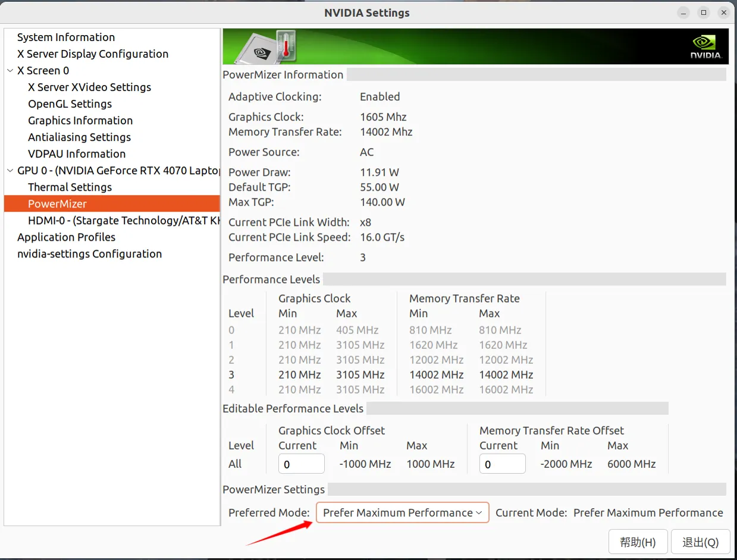This screenshot has width=737, height=560.
Task: Go to OpenGL Settings page
Action: point(70,104)
